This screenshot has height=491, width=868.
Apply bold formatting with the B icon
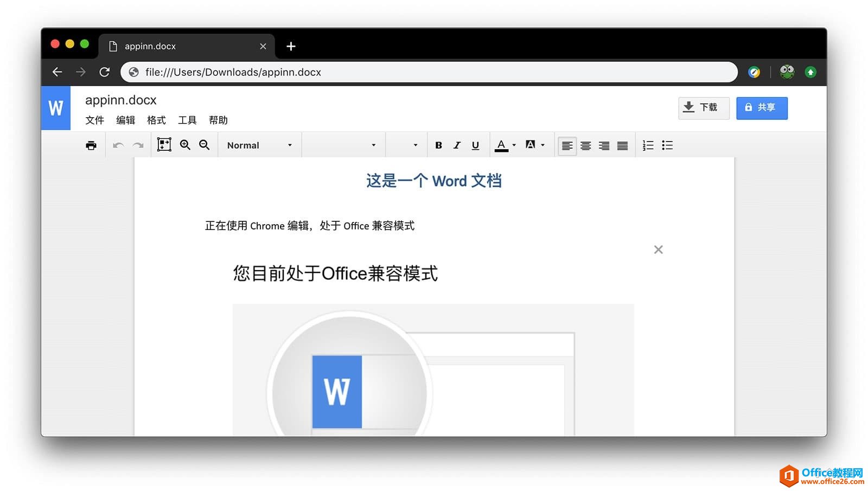pyautogui.click(x=438, y=145)
